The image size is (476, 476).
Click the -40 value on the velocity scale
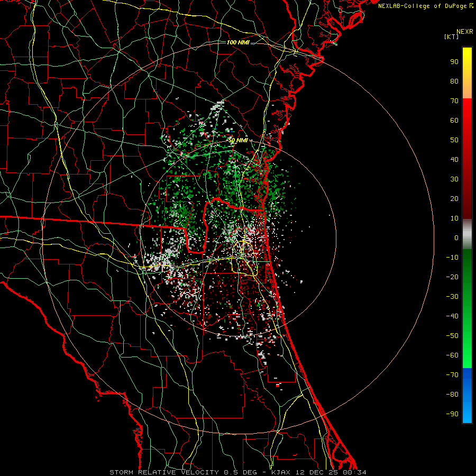(x=452, y=316)
